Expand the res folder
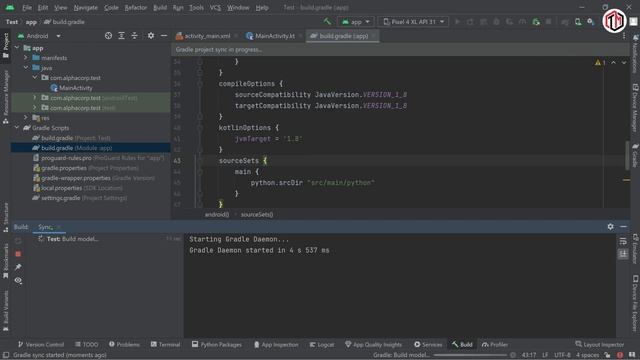Viewport: 640px width, 360px height. click(x=26, y=118)
